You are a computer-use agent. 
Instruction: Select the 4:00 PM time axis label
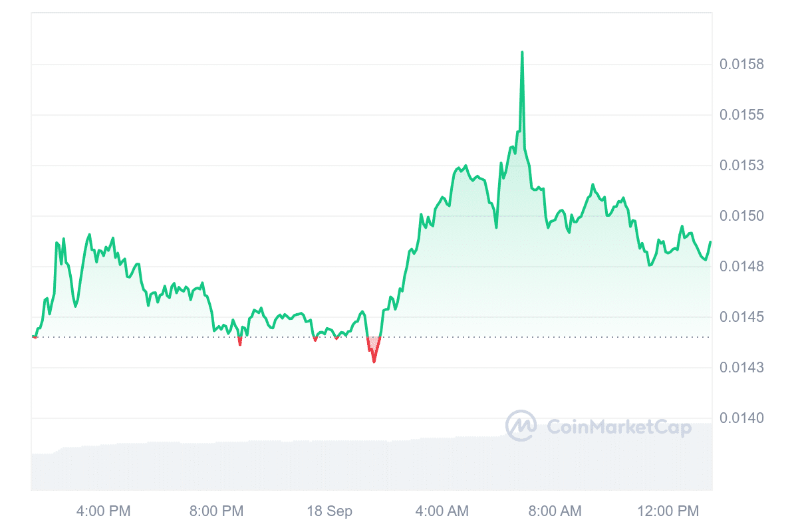point(103,511)
